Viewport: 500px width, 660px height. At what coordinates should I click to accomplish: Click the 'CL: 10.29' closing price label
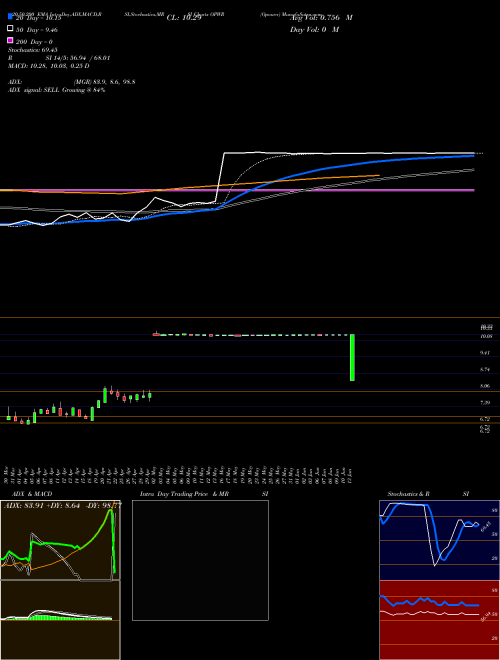(184, 18)
